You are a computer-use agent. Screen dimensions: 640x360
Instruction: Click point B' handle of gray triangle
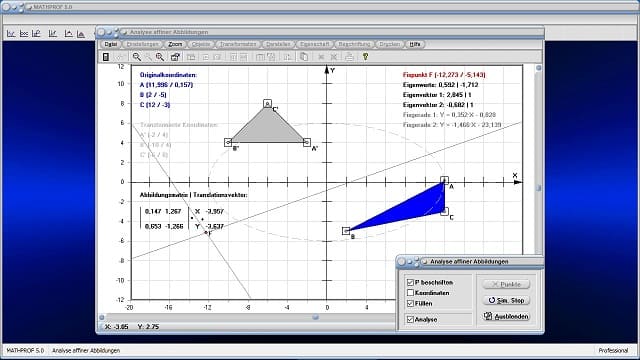click(x=228, y=142)
